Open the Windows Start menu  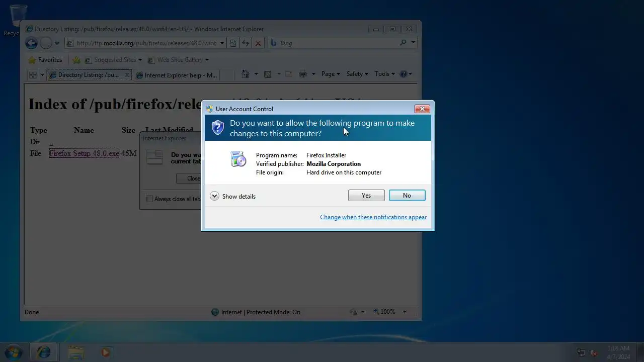coord(13,352)
